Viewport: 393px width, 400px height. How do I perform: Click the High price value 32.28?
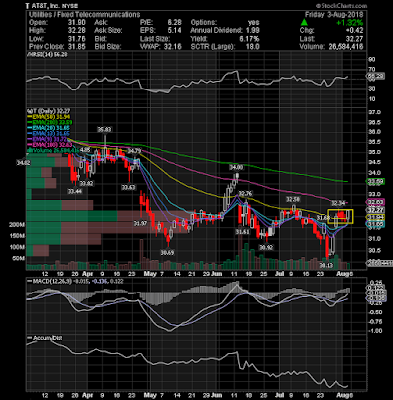click(x=77, y=31)
